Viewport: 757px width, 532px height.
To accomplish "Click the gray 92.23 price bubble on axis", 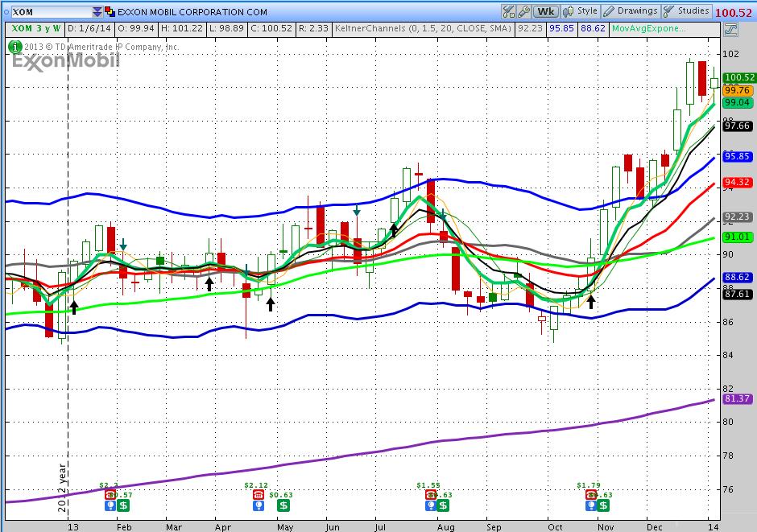I will [737, 217].
